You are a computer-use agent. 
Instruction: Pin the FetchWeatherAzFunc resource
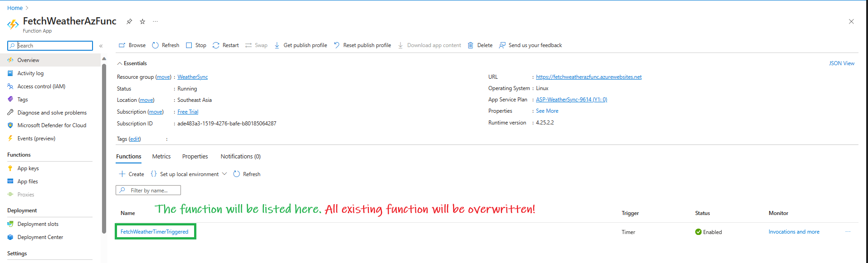(129, 21)
